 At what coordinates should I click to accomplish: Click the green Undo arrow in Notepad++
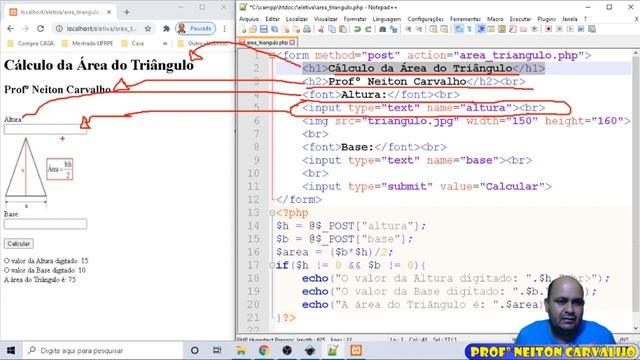(x=357, y=29)
